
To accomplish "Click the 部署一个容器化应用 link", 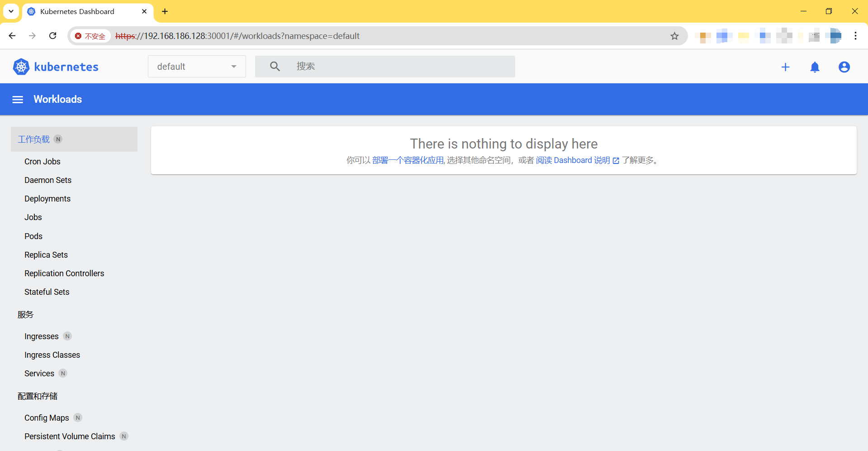I will (x=408, y=160).
